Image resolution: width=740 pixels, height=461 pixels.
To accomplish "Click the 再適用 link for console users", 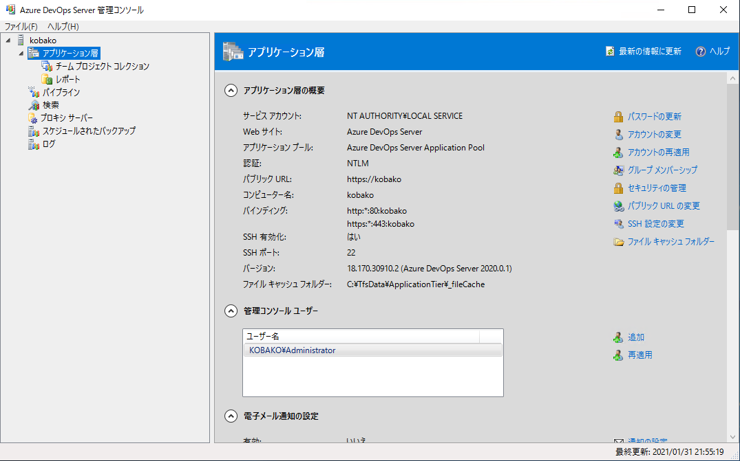I will (640, 355).
